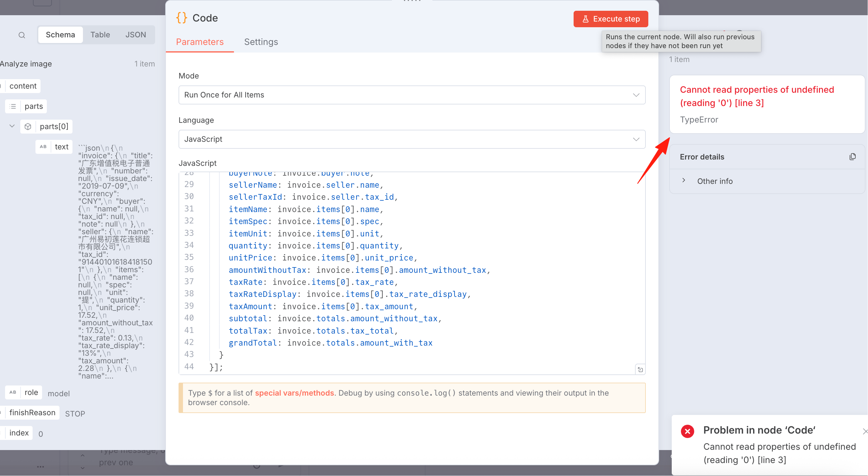Click code line 29 sellerName
Viewport: 868px width, 476px height.
point(306,185)
